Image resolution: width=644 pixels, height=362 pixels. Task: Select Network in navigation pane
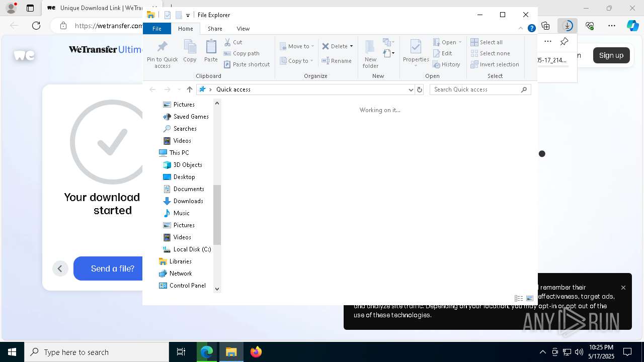point(180,274)
